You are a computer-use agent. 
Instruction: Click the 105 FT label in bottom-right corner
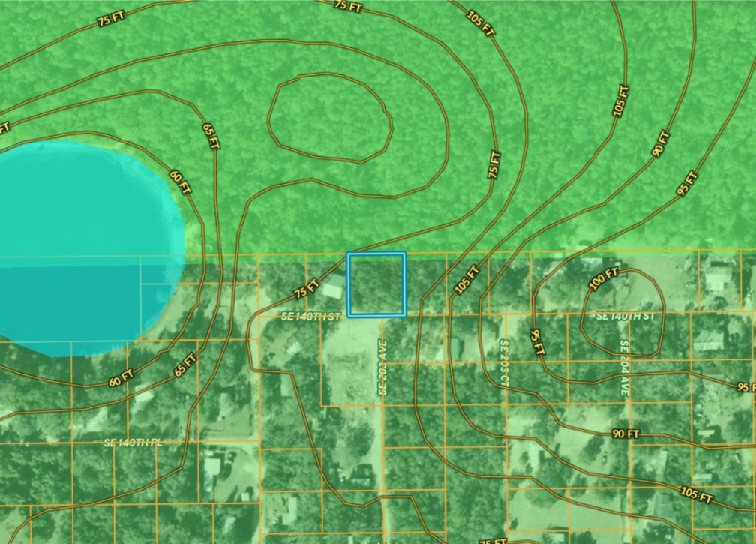click(x=697, y=494)
